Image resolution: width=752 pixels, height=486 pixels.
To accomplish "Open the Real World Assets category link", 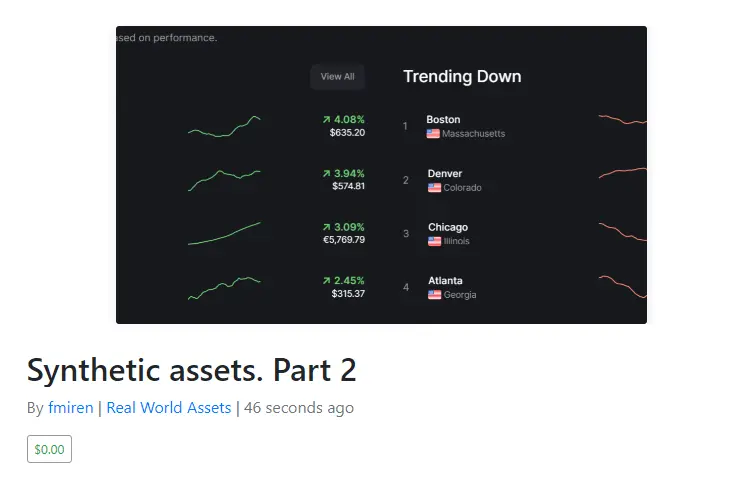I will [x=169, y=407].
